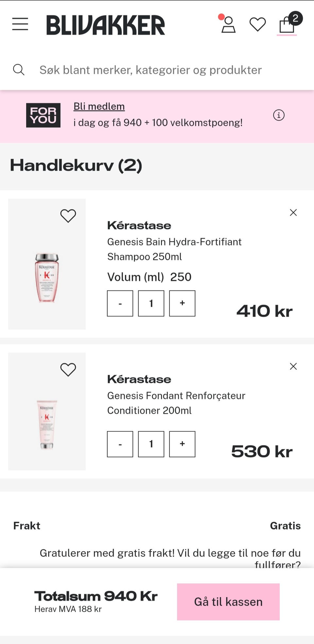This screenshot has height=644, width=314.
Task: Focus the product search field
Action: click(x=150, y=70)
